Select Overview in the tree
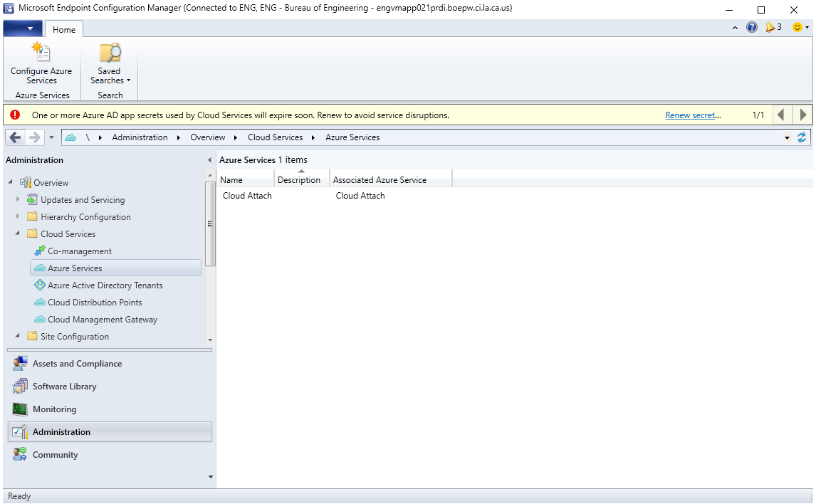Image resolution: width=816 pixels, height=504 pixels. (x=51, y=182)
